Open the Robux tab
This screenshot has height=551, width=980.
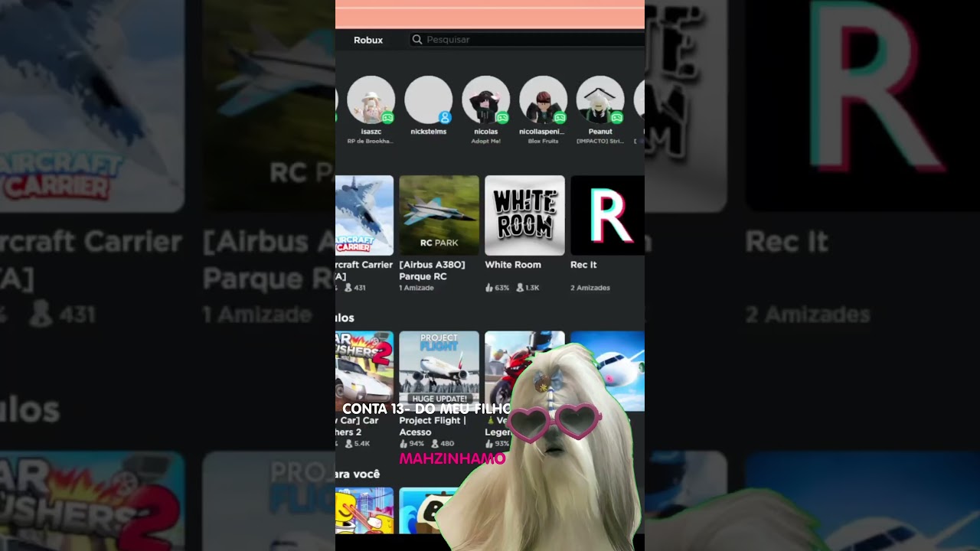coord(368,40)
